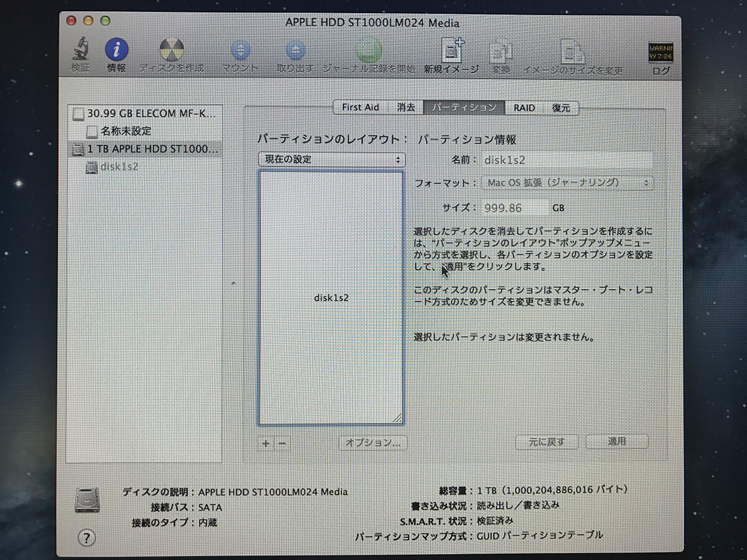This screenshot has width=747, height=560.
Task: Open the フォーマット Mac OS 拡張 dropdown
Action: (567, 183)
